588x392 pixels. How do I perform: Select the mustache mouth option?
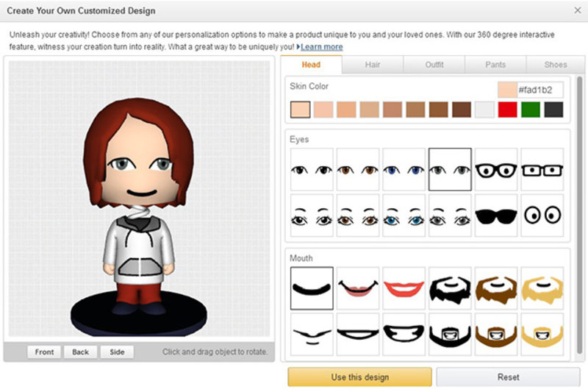(x=312, y=334)
